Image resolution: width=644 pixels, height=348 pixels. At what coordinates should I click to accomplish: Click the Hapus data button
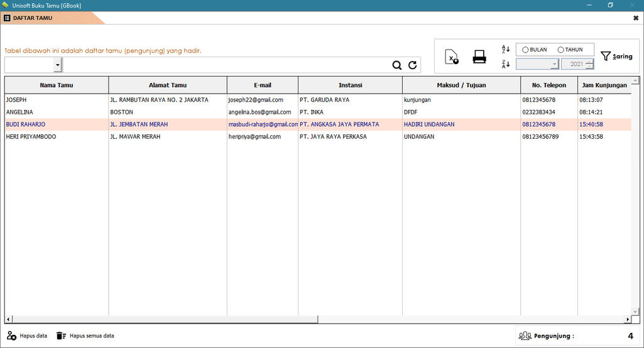point(27,336)
